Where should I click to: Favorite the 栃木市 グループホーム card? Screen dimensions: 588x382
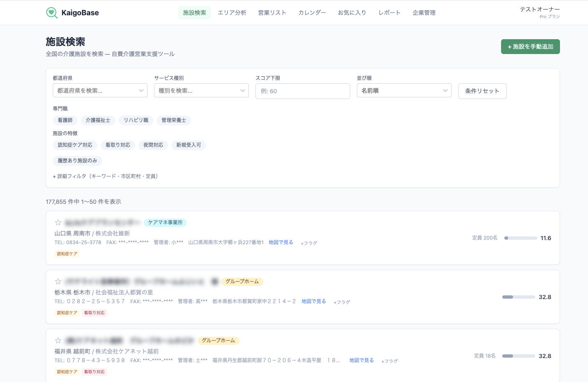click(58, 281)
